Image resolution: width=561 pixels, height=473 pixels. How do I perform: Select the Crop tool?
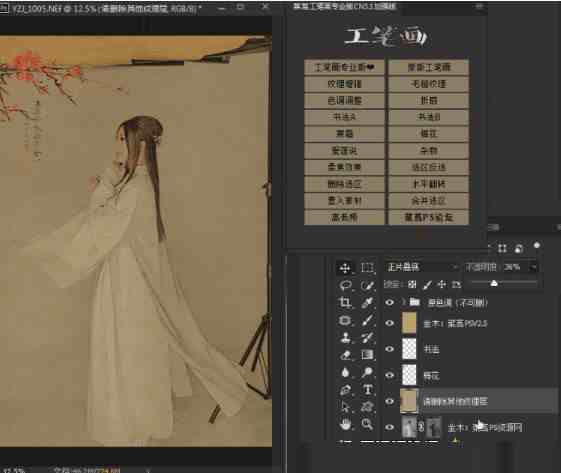(x=345, y=303)
